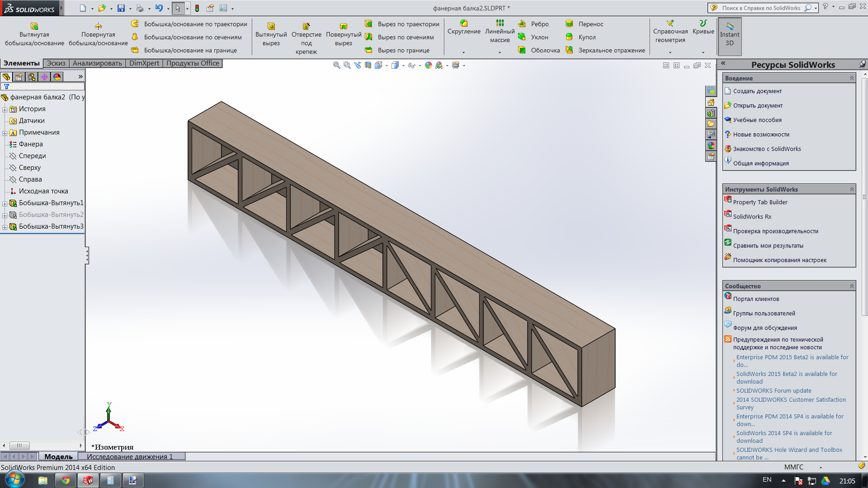868x488 pixels.
Task: Switch to the Эскиз tab
Action: [x=56, y=63]
